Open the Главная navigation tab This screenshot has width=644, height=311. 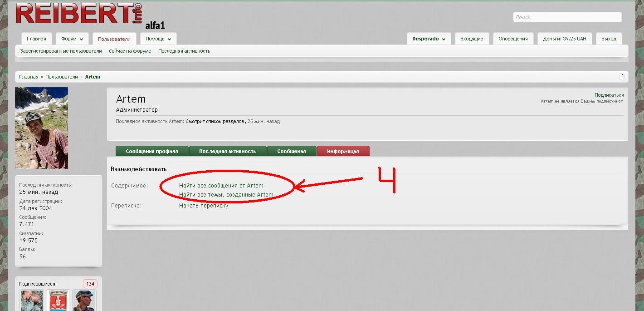click(36, 39)
